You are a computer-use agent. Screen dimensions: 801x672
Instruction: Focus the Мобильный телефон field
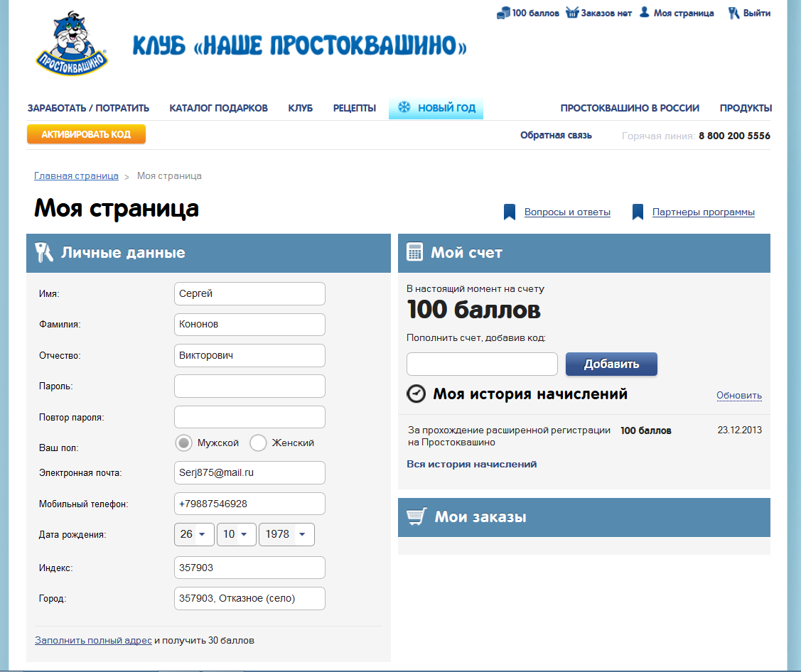click(249, 504)
